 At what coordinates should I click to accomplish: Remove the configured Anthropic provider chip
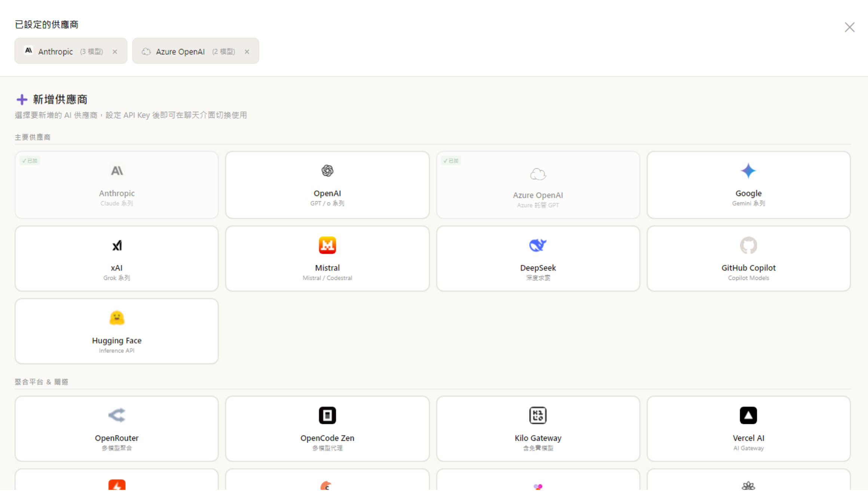pyautogui.click(x=115, y=52)
